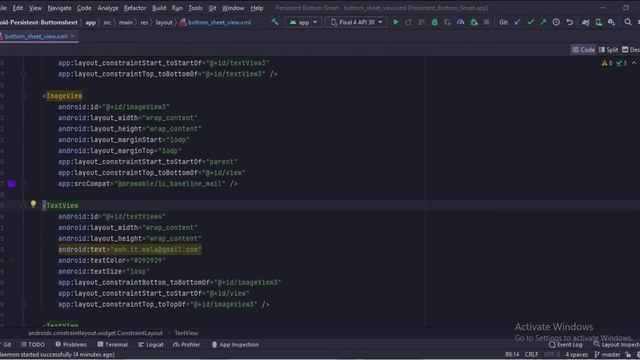Open the 4 spaces indent selector
Image resolution: width=640 pixels, height=360 pixels.
coord(576,354)
